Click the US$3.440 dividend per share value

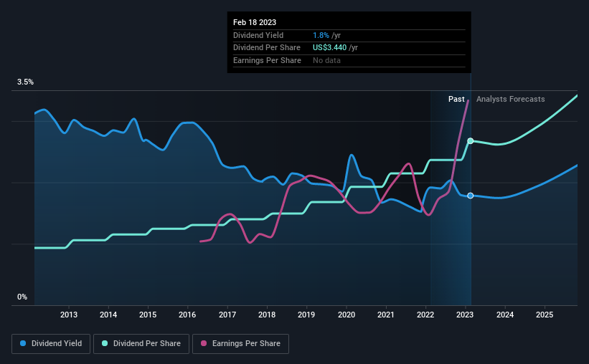(330, 48)
